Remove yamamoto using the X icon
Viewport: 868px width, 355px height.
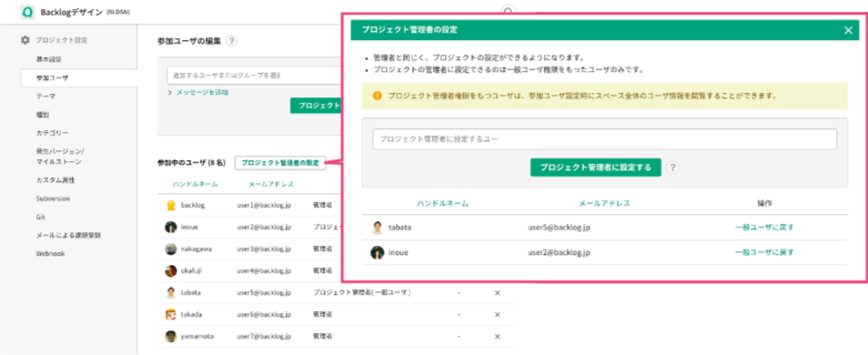tap(497, 336)
